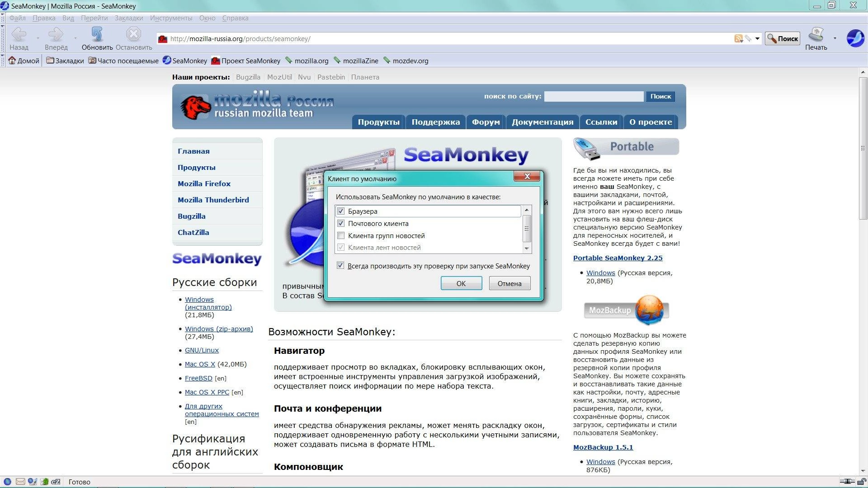Uncheck the Браузера checkbox
The width and height of the screenshot is (868, 488).
(341, 211)
